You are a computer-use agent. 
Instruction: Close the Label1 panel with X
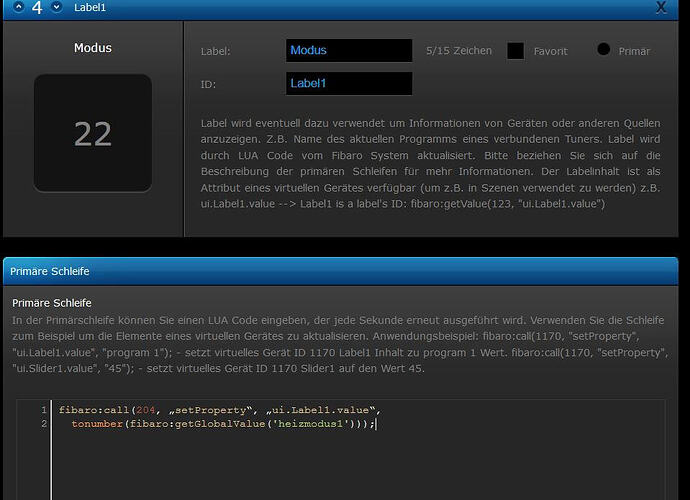[x=661, y=8]
